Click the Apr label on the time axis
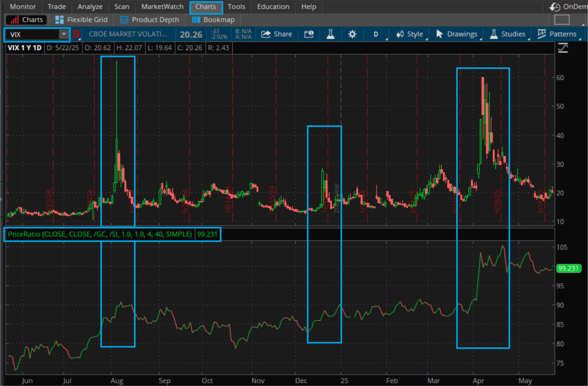 click(x=478, y=381)
